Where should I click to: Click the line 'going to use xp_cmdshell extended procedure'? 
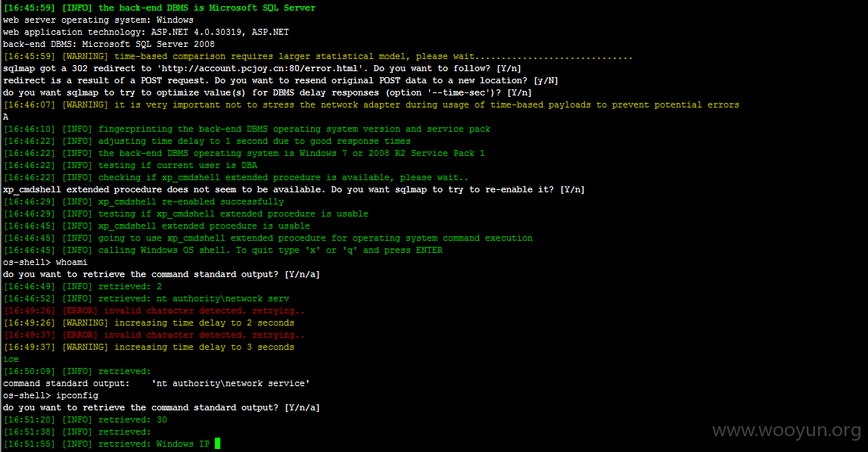coord(268,238)
